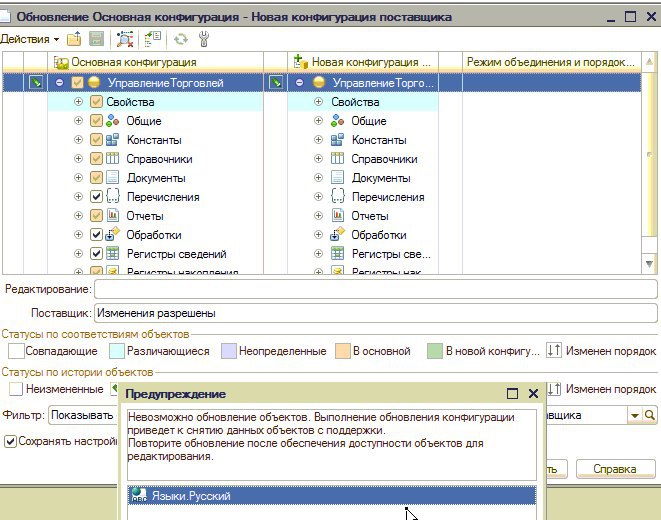Screen dimensions: 661x520
Task: Open the Действия menu
Action: click(30, 40)
